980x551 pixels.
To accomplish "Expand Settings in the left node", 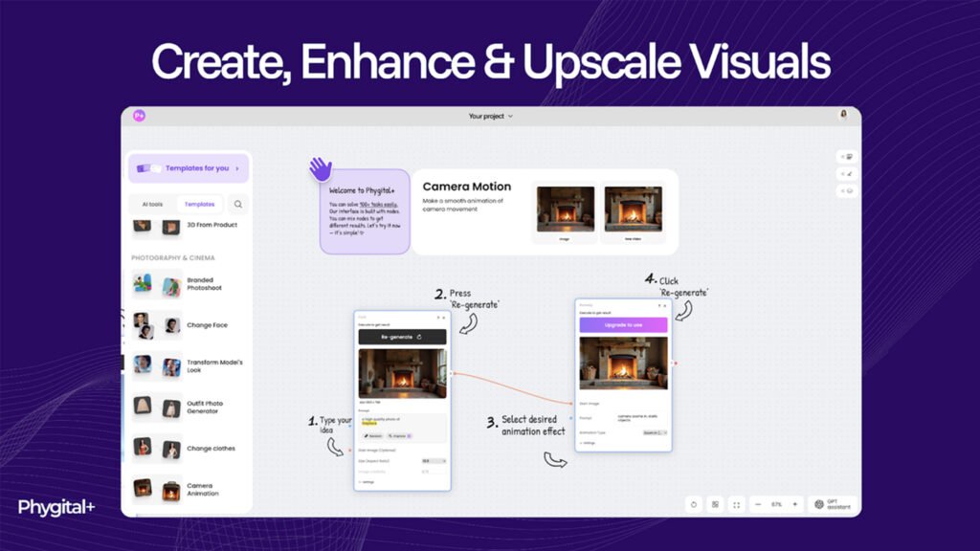I will tap(367, 482).
